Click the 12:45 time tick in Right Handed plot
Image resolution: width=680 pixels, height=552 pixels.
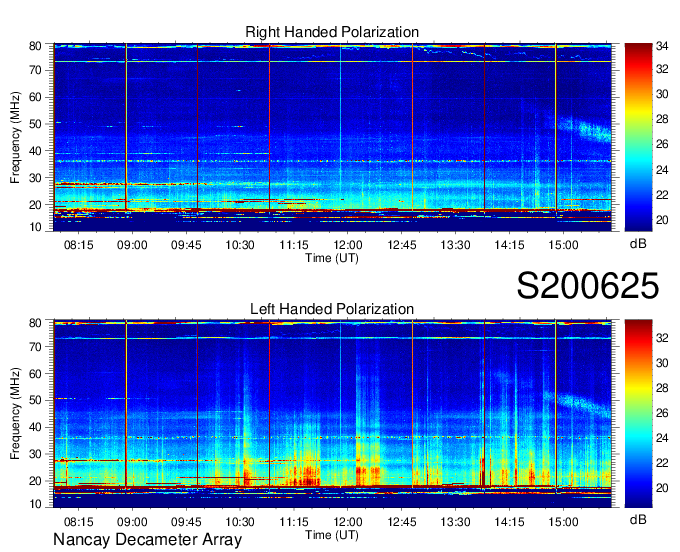402,245
